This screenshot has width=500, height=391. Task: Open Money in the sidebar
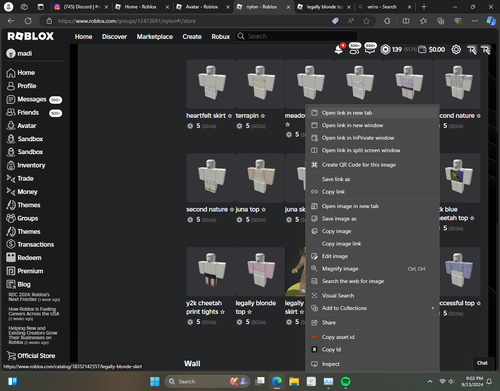point(22,192)
